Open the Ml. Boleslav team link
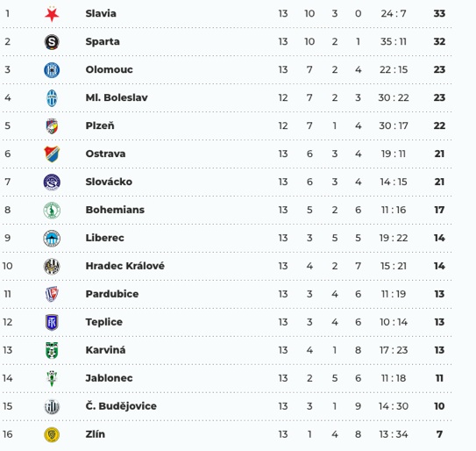The width and height of the screenshot is (476, 451). coord(117,97)
